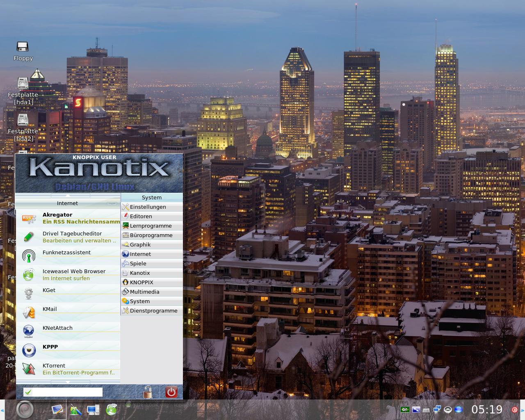
Task: Click the silver ring tray icon
Action: pyautogui.click(x=448, y=409)
